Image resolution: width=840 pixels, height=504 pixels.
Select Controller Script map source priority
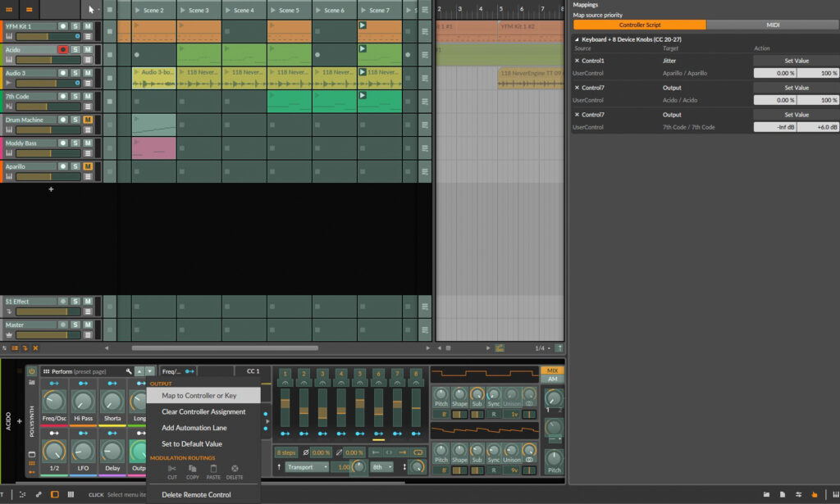click(x=640, y=25)
